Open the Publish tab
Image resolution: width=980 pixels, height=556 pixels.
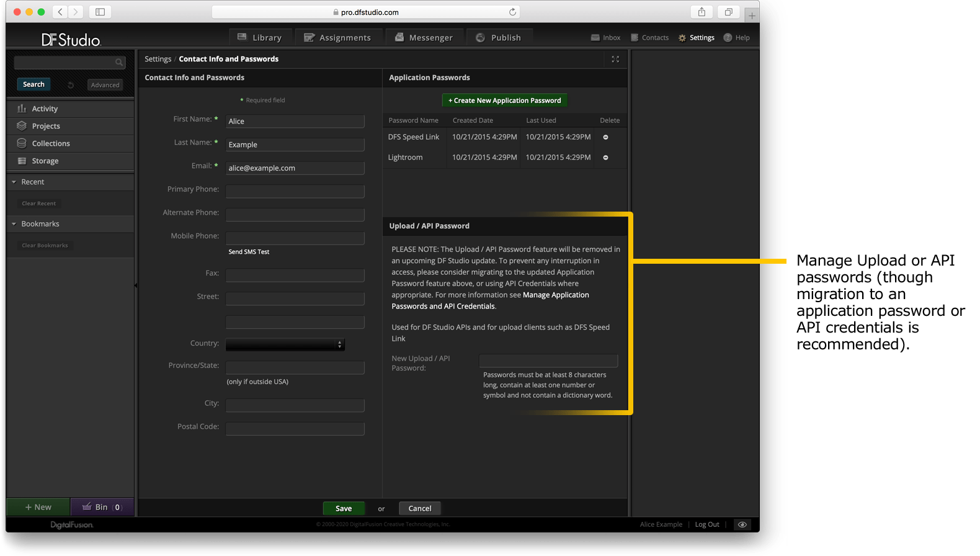(x=499, y=37)
